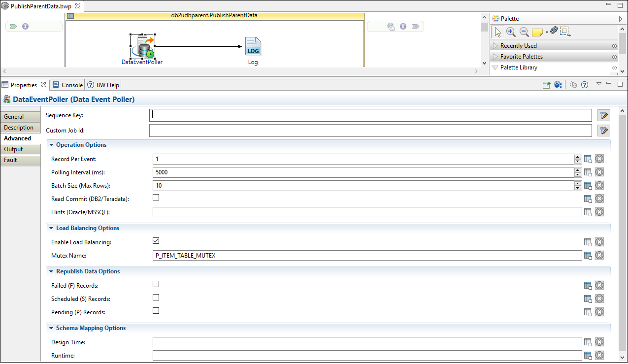
Task: Expand the Recently Used palette drawer
Action: [x=496, y=46]
